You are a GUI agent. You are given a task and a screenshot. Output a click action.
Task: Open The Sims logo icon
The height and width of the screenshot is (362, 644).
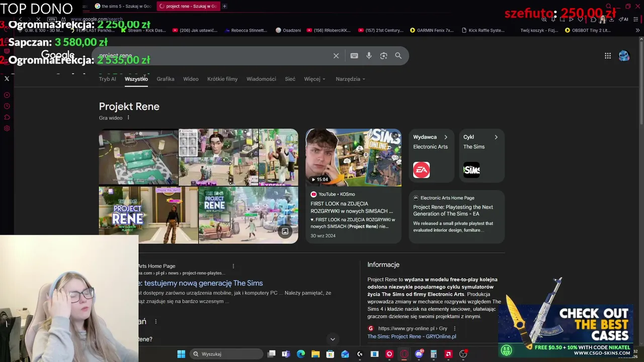pyautogui.click(x=471, y=170)
